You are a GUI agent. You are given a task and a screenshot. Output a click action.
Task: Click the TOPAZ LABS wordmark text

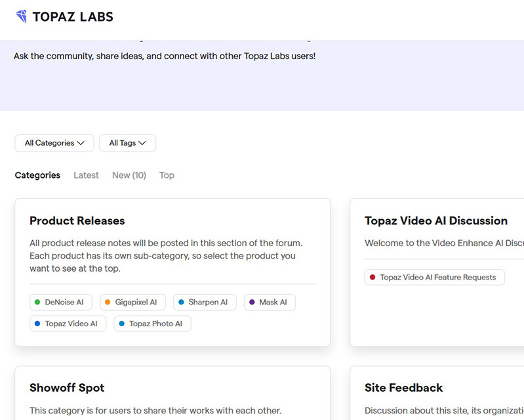(73, 17)
